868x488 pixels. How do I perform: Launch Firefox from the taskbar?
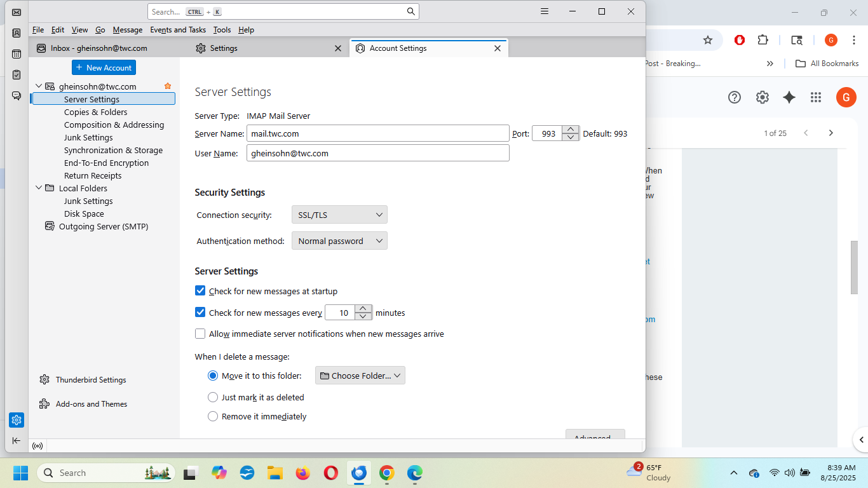(x=302, y=473)
